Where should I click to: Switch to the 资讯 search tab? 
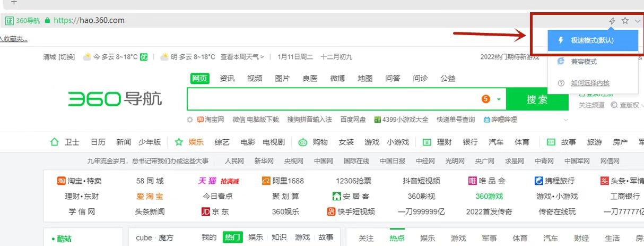227,78
